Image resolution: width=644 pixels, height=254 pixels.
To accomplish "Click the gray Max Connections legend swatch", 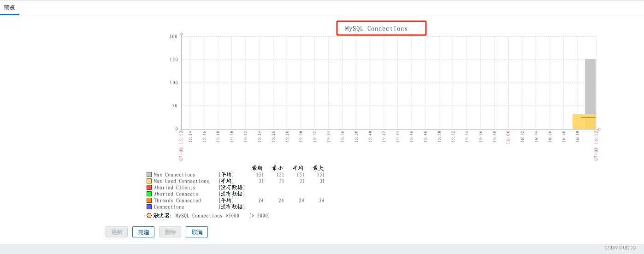I will (149, 175).
